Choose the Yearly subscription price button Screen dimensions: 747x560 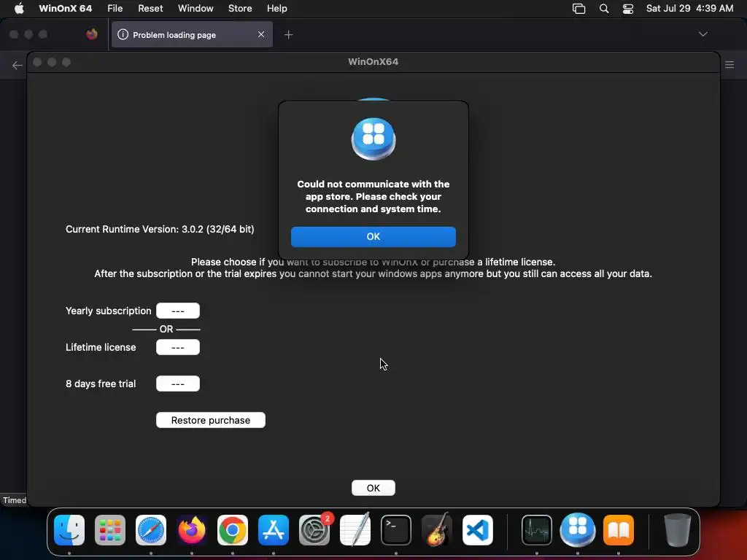[178, 311]
